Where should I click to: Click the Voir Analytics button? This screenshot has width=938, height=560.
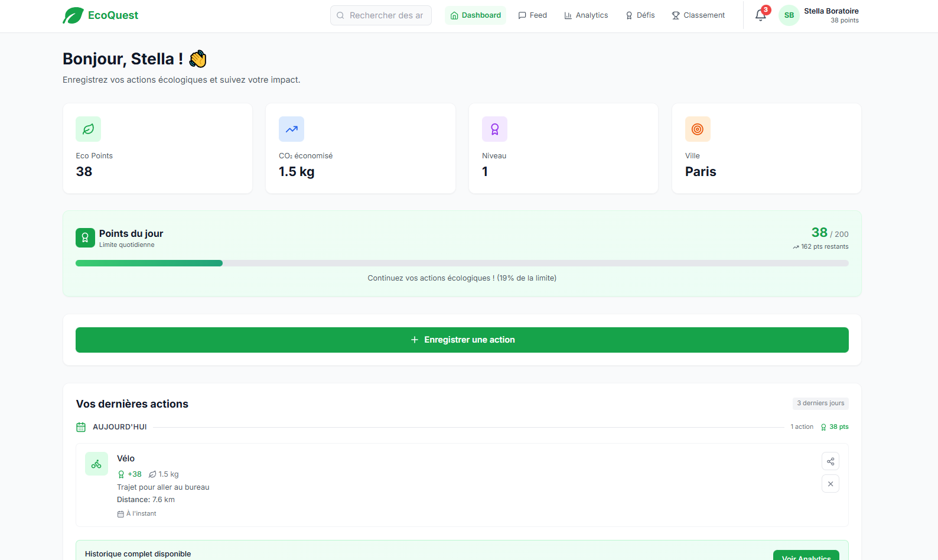pos(806,555)
